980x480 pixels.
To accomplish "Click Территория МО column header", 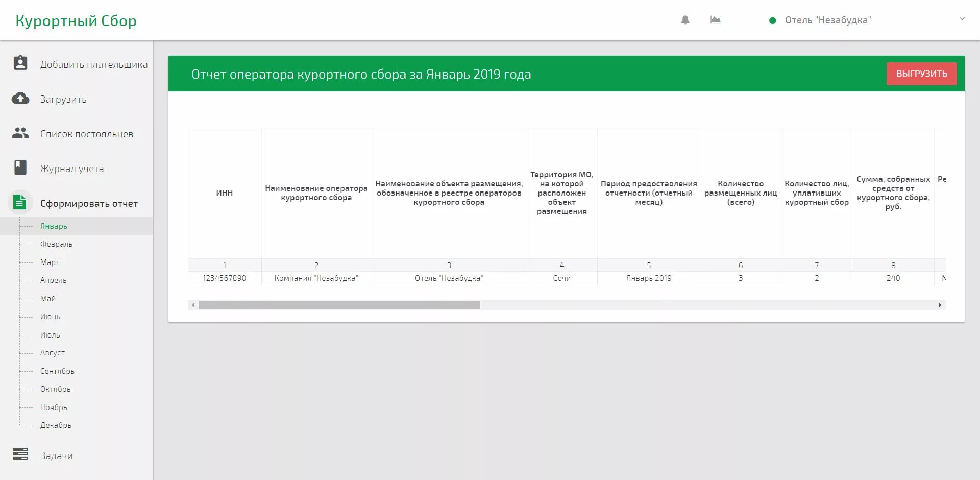I will click(x=562, y=193).
